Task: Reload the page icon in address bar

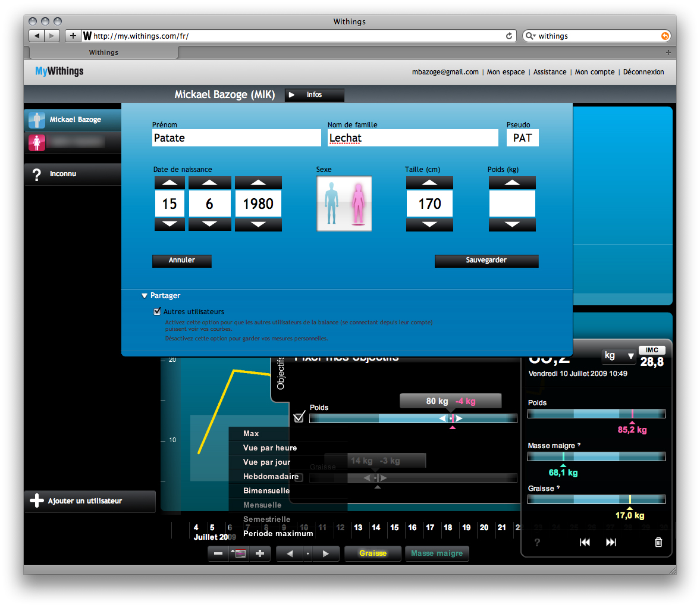Action: click(x=509, y=36)
